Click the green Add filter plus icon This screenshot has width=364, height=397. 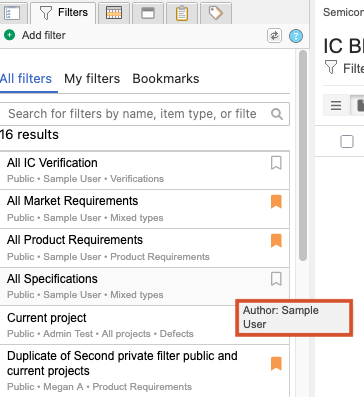coord(10,35)
